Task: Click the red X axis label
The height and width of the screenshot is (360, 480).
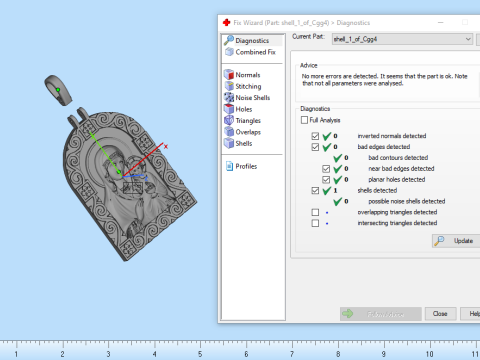Action: [166, 146]
